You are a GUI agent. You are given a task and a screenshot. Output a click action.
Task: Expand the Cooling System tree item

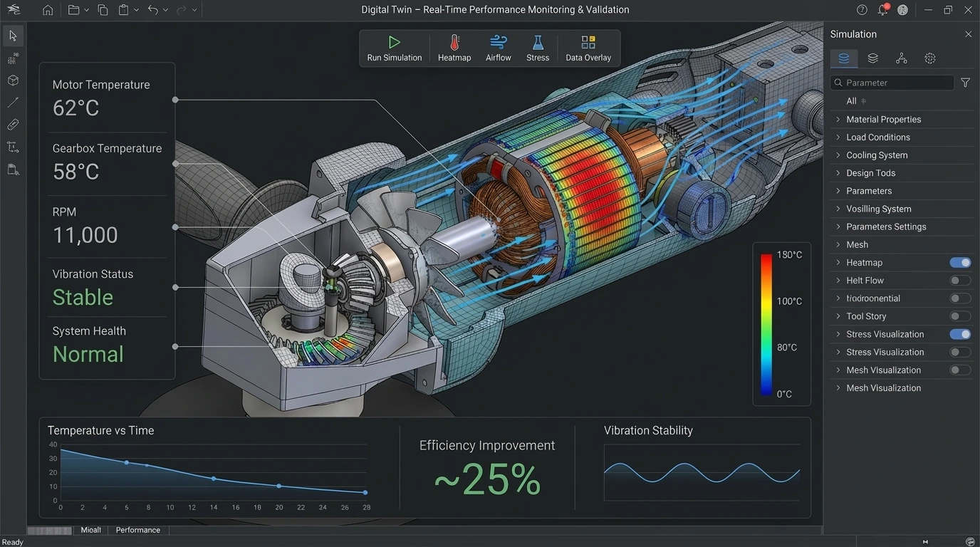click(x=876, y=155)
